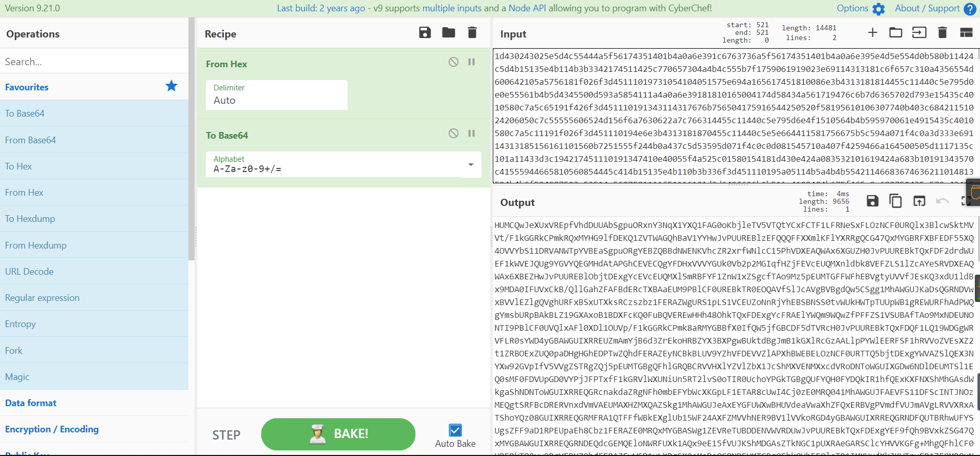This screenshot has height=456, width=980.
Task: Open the Alphabet dropdown
Action: point(470,165)
